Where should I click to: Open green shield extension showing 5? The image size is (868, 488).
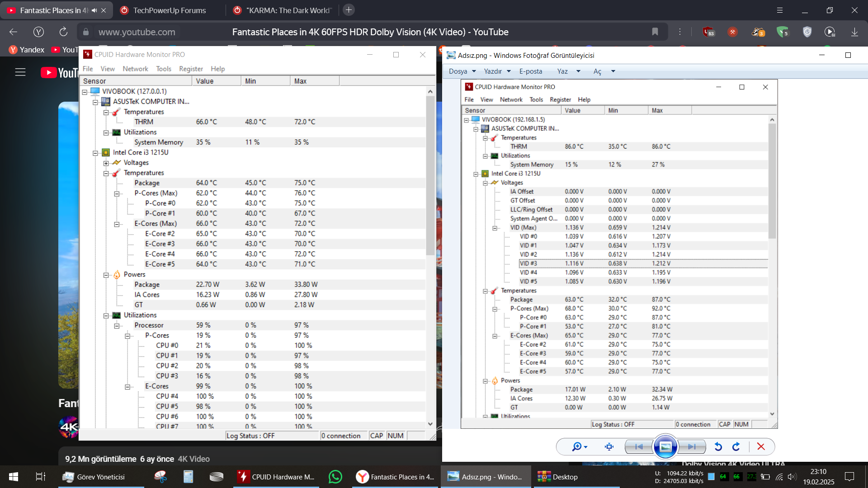click(782, 32)
